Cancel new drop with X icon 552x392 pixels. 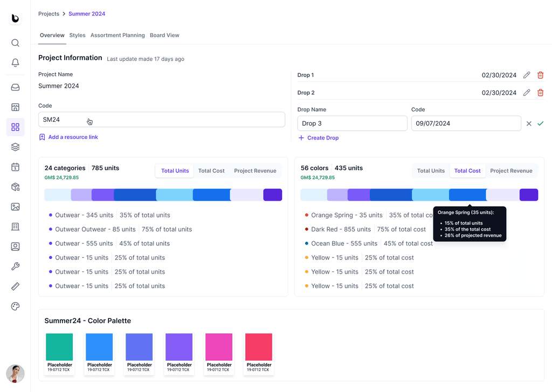[x=529, y=123]
